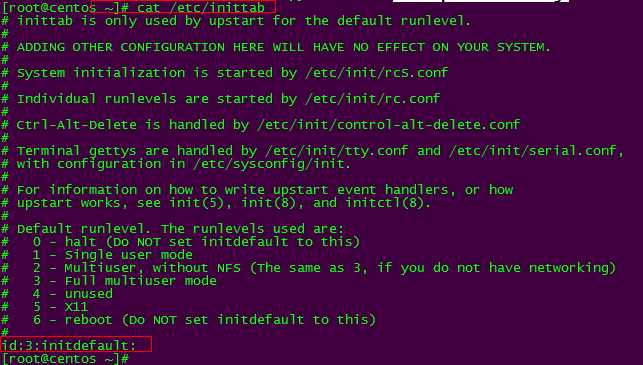This screenshot has height=365, width=643.
Task: Click the 'cat /etc/inittab' command text
Action: tap(201, 7)
